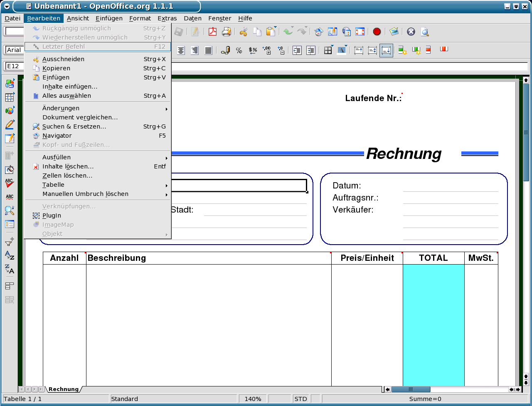Click the percent number format icon
The width and height of the screenshot is (532, 406).
[239, 50]
